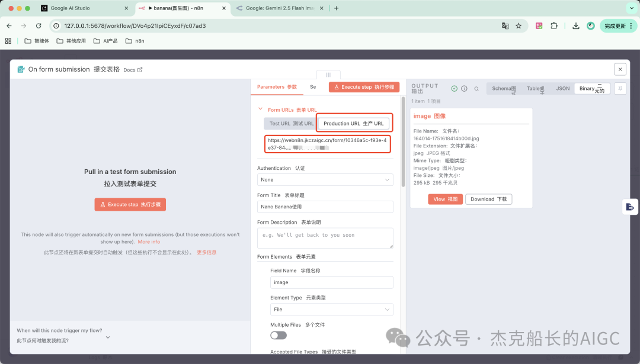This screenshot has width=640, height=364.
Task: Click the parameters panel scrollbar
Action: (403, 142)
